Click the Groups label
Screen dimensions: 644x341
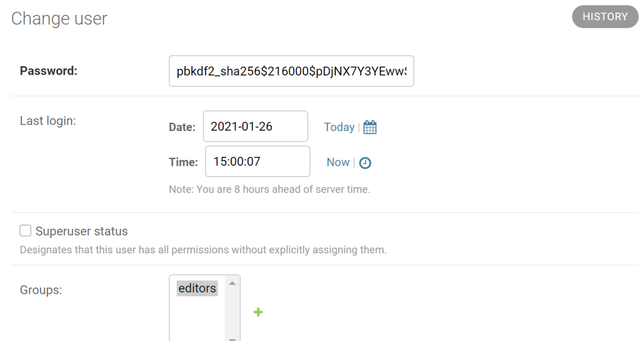pyautogui.click(x=41, y=290)
